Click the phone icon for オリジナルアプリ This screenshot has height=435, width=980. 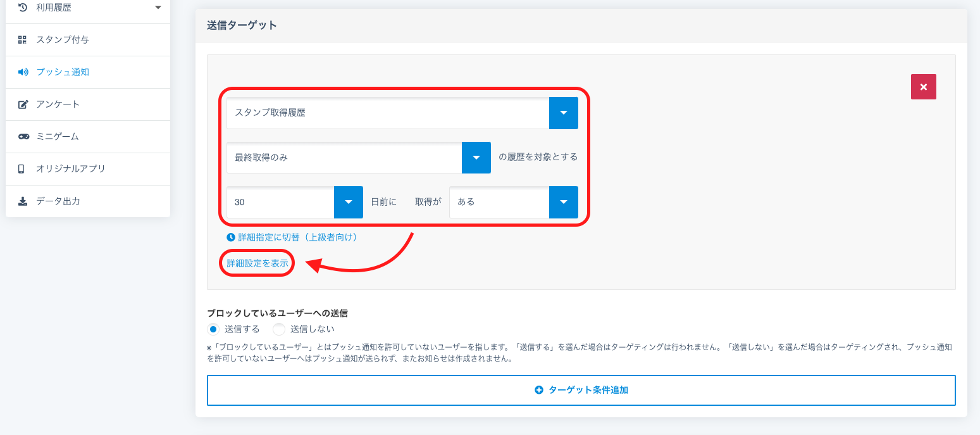point(22,169)
